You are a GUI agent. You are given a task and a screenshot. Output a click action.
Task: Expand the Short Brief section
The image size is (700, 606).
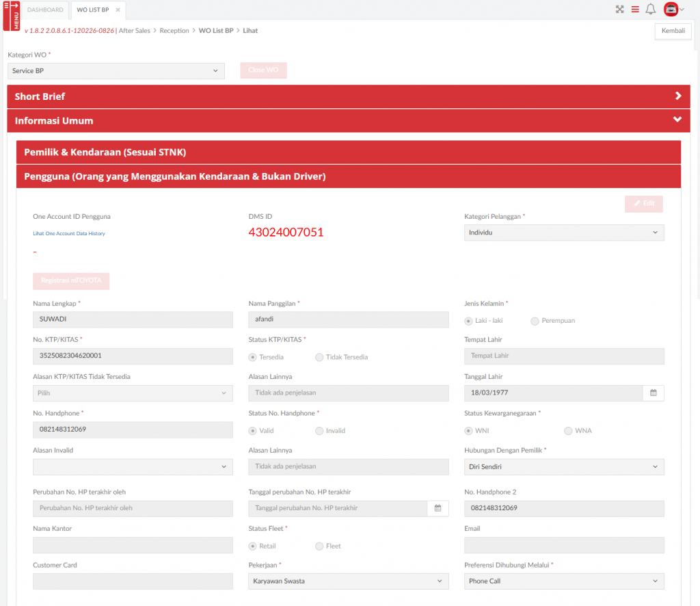(x=349, y=96)
